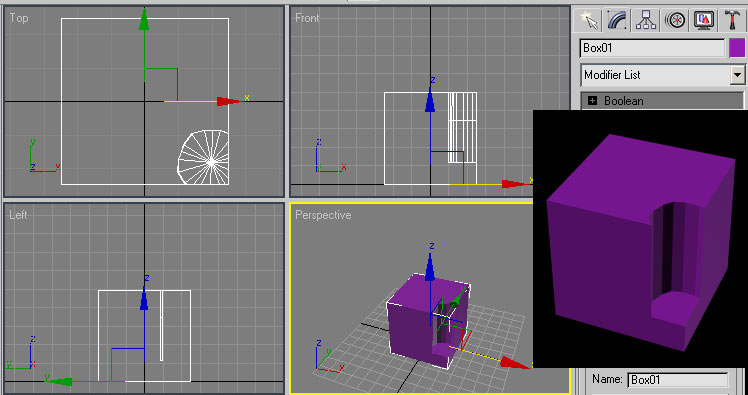Click the red X axis arrow in Top viewport
The image size is (748, 395).
230,101
